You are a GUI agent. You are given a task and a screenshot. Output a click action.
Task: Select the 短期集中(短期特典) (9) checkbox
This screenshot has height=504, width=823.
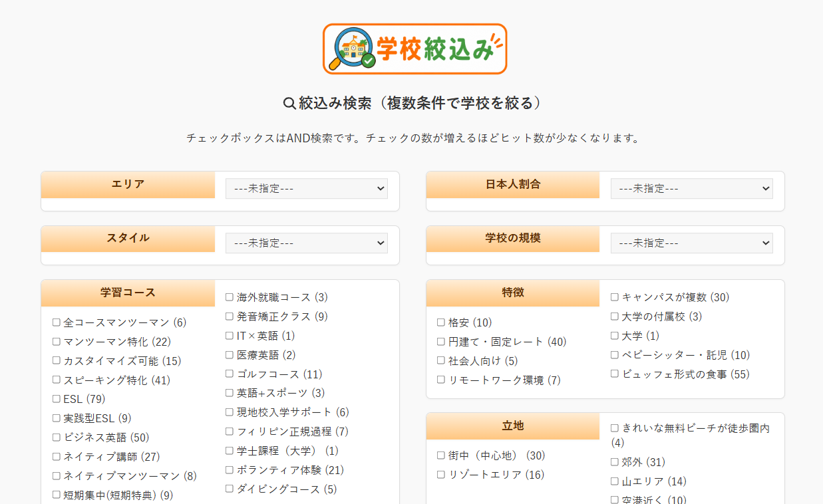57,495
